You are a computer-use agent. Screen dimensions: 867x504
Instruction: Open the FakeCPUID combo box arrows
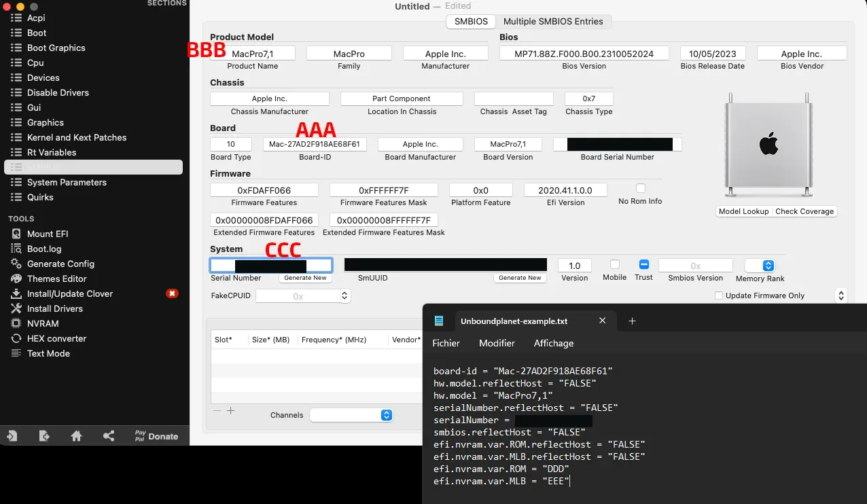pos(344,296)
